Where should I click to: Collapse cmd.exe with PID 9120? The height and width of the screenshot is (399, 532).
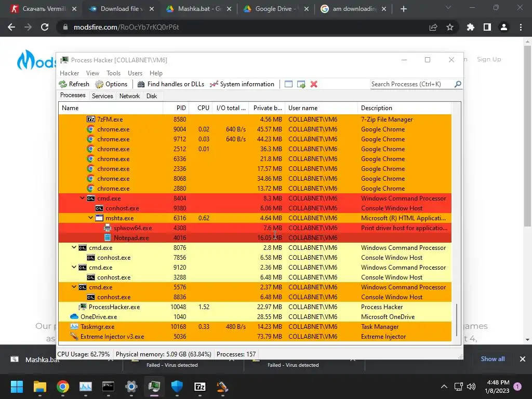[74, 268]
